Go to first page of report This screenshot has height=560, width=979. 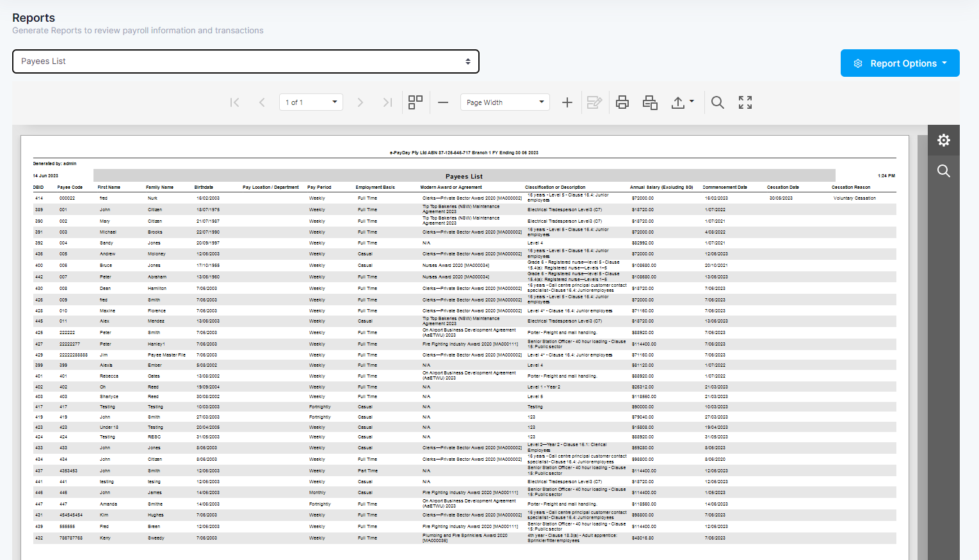coord(234,102)
